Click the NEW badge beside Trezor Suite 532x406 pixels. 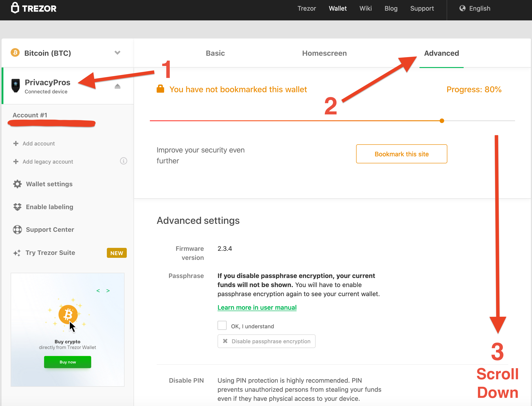coord(117,253)
